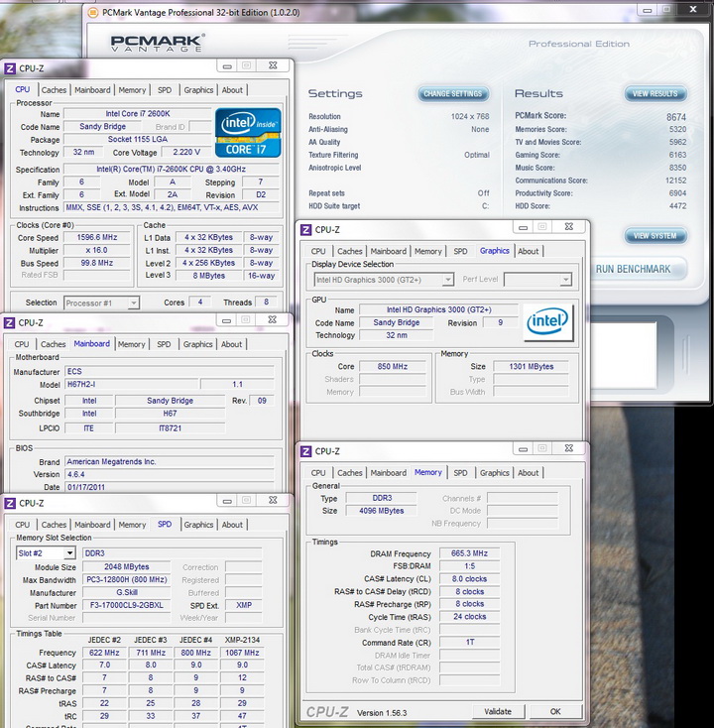Image resolution: width=714 pixels, height=728 pixels.
Task: Click OK in the CPU-Z Memory window
Action: click(555, 711)
